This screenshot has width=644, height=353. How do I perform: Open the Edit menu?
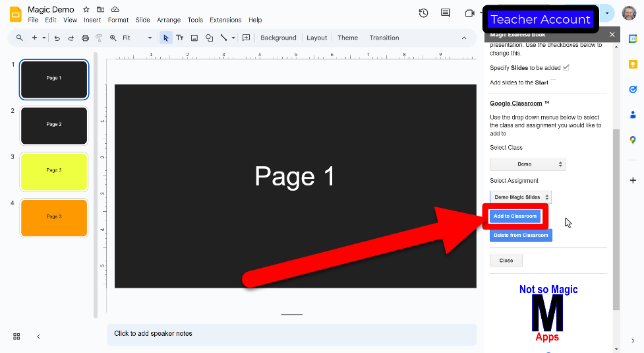click(51, 20)
